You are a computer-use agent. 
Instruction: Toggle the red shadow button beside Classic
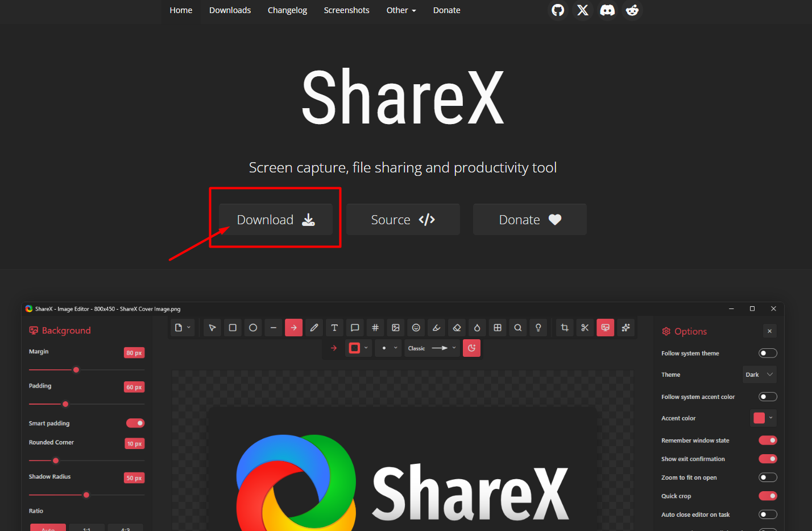pyautogui.click(x=472, y=348)
